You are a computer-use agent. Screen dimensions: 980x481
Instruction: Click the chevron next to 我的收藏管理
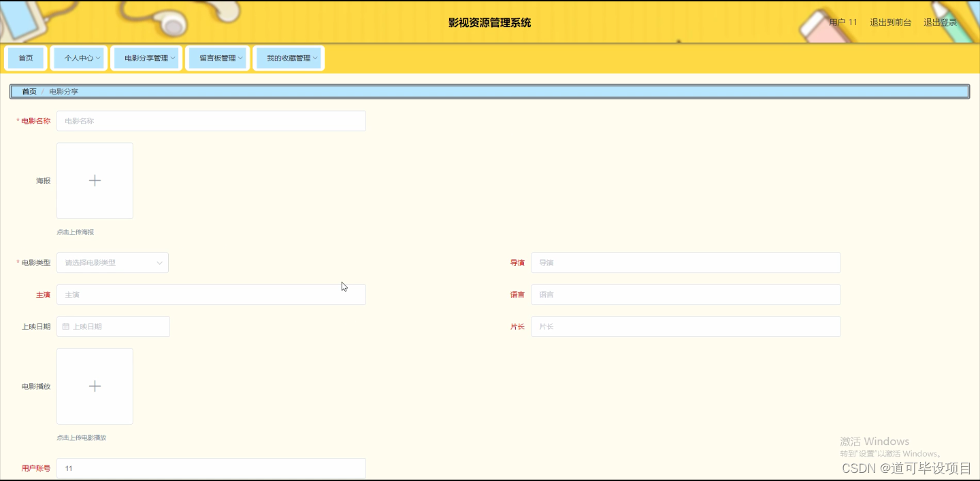pyautogui.click(x=314, y=58)
